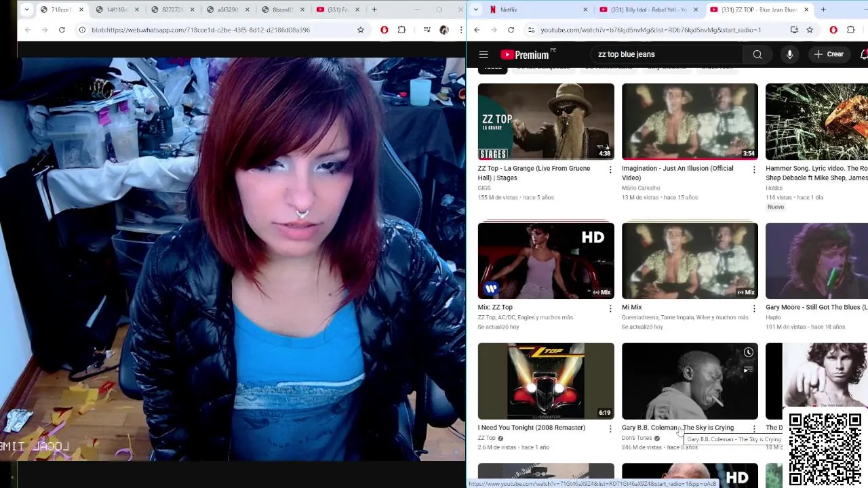Go forward in the YouTube browser window
868x488 pixels.
pos(493,30)
